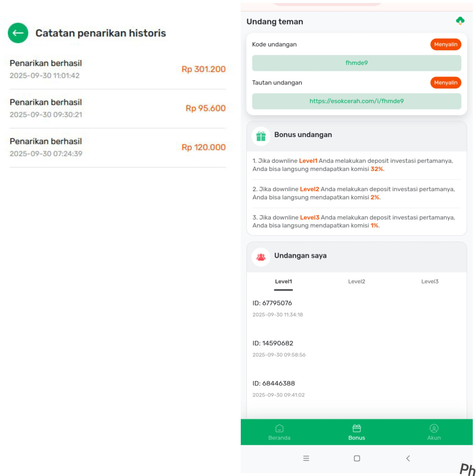Select the fhmde9 invitation code field

357,63
